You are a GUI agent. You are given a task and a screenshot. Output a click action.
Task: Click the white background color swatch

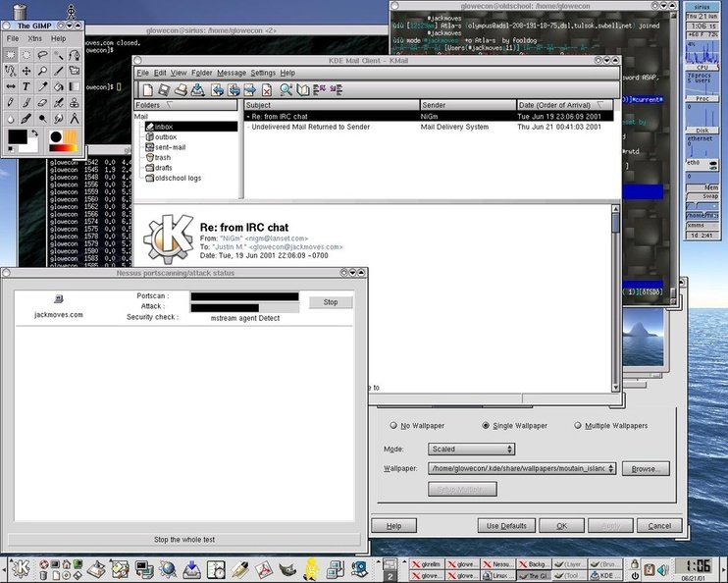coord(30,148)
